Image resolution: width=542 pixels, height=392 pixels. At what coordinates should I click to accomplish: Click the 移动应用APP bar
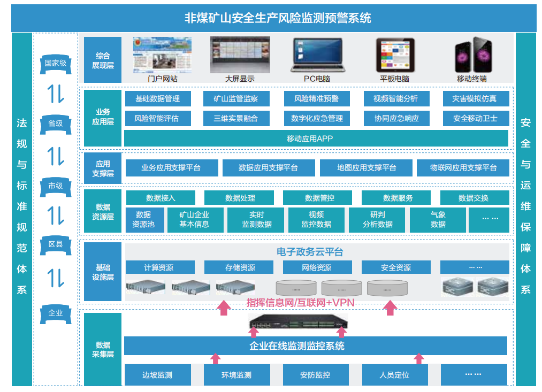coord(316,139)
